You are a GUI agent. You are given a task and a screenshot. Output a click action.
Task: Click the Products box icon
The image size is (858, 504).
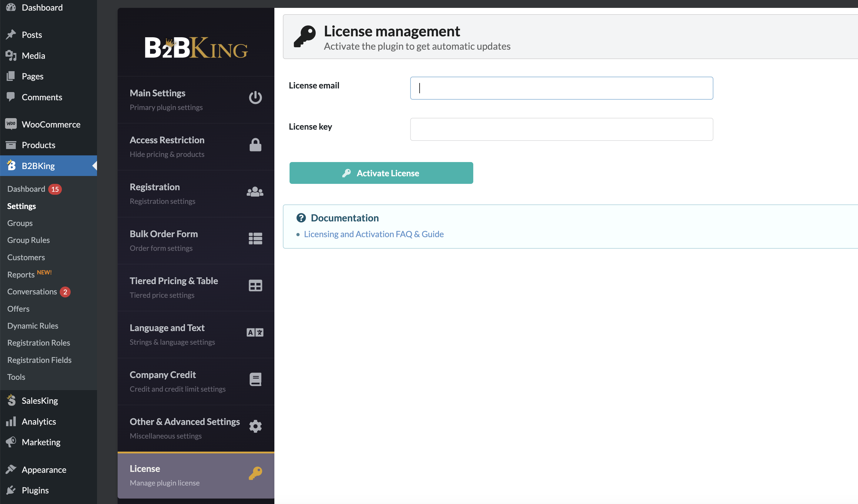pos(11,145)
